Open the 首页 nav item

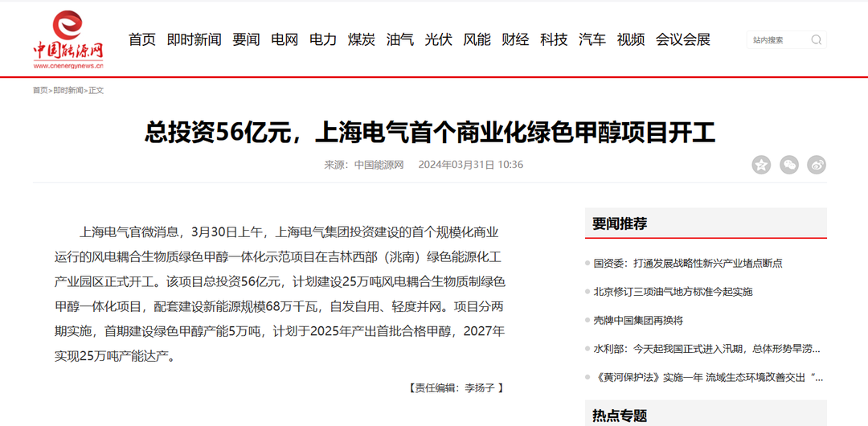pos(142,39)
